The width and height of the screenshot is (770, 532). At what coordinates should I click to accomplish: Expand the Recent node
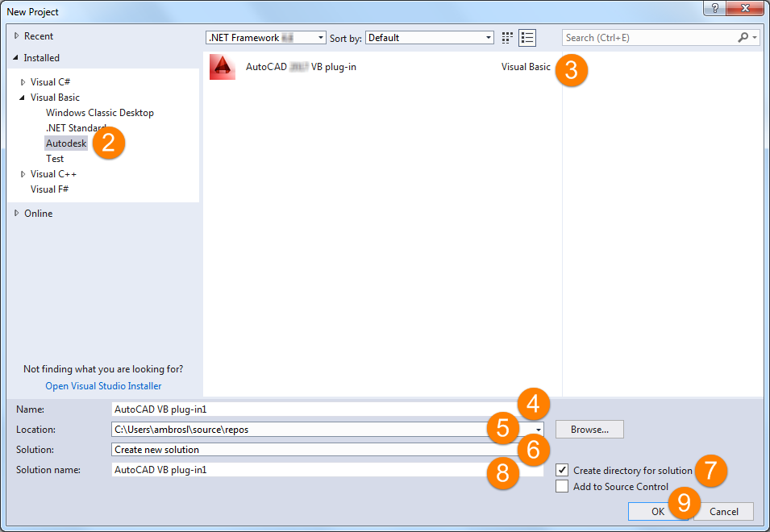[x=16, y=35]
